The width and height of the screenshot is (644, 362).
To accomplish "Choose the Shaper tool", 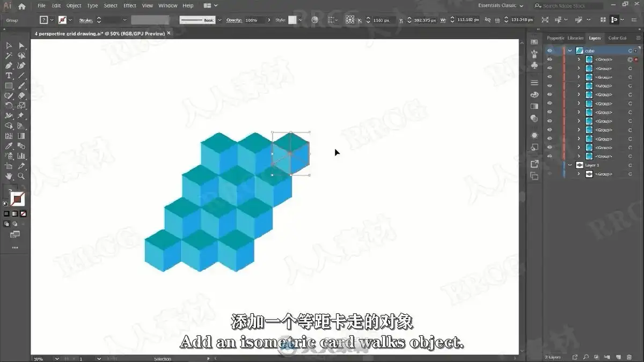I will 9,95.
